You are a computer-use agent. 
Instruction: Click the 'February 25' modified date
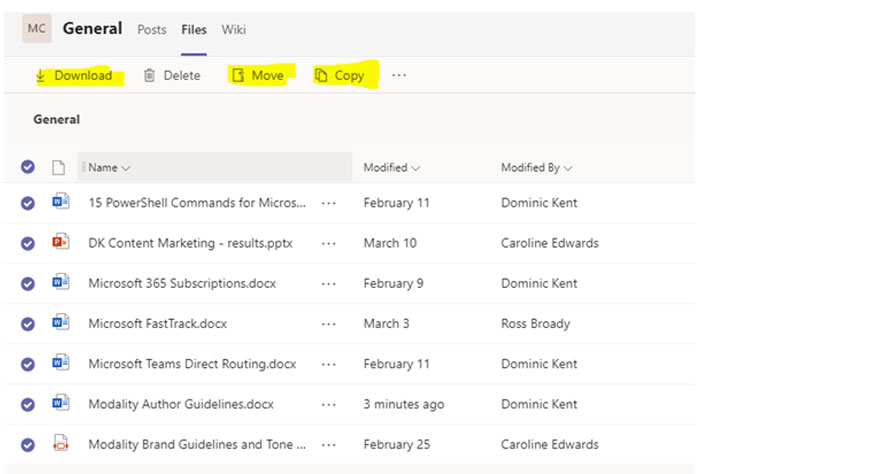(397, 445)
